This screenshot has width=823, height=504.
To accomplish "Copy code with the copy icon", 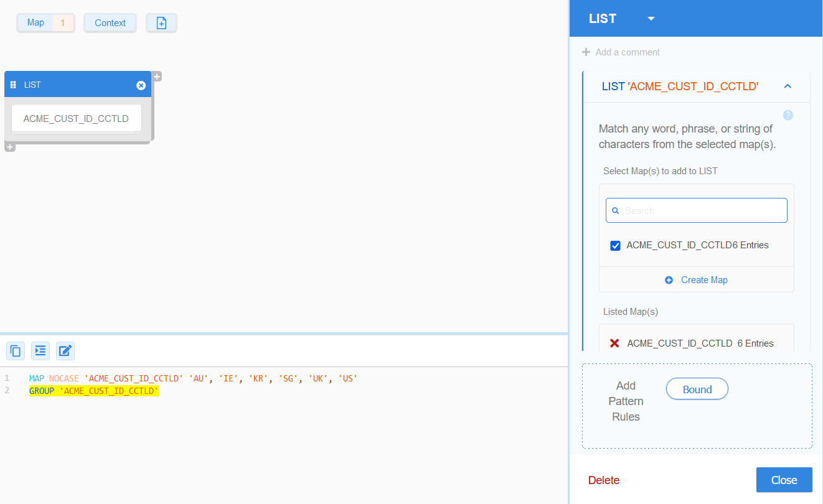I will pos(16,351).
